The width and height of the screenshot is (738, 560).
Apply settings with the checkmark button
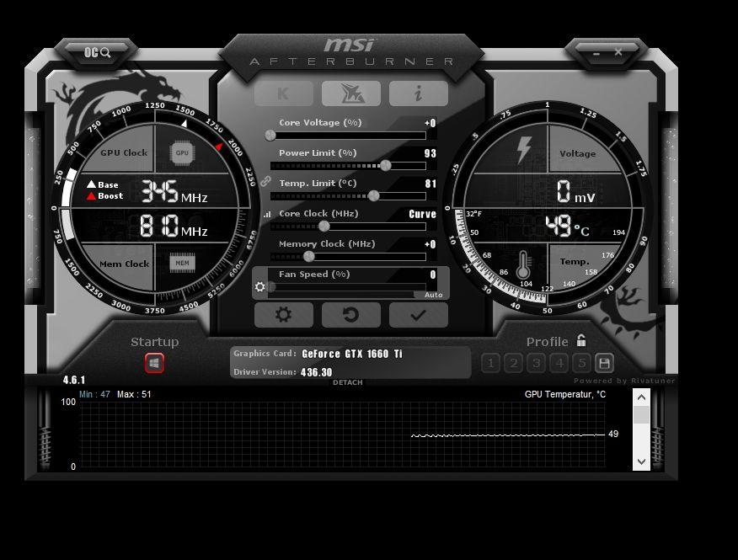(419, 314)
